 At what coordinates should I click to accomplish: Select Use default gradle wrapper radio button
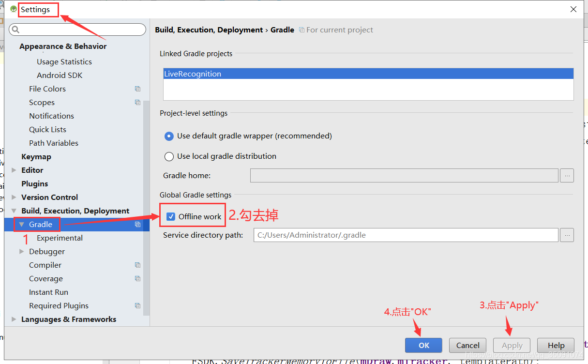[169, 136]
